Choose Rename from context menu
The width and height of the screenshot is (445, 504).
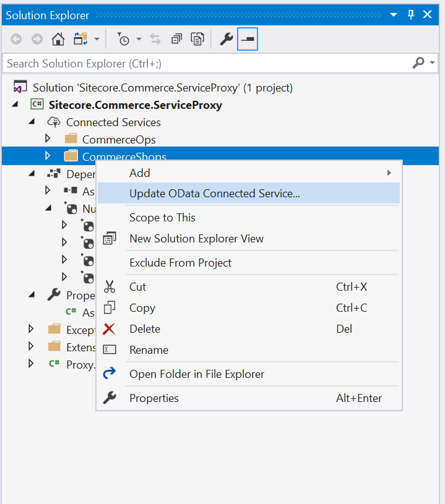[x=249, y=350]
